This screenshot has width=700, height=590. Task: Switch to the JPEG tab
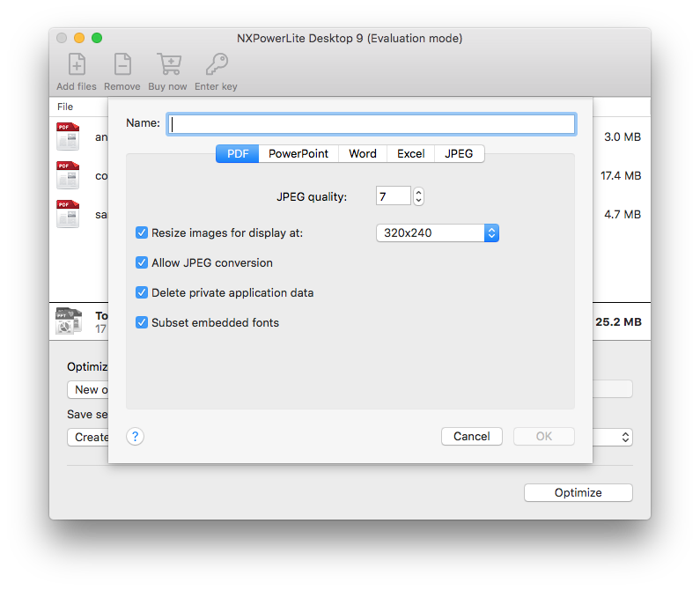tap(459, 153)
